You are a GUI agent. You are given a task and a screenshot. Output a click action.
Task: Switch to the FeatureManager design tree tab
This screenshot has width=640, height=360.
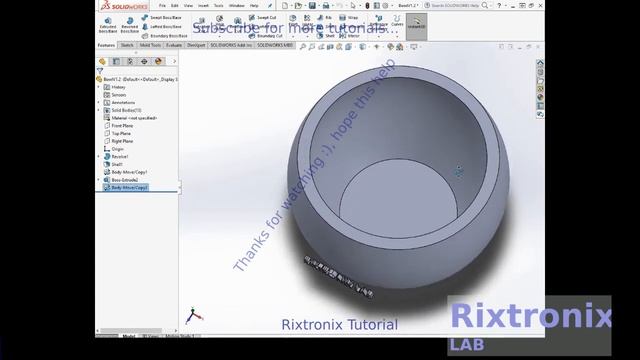(102, 61)
